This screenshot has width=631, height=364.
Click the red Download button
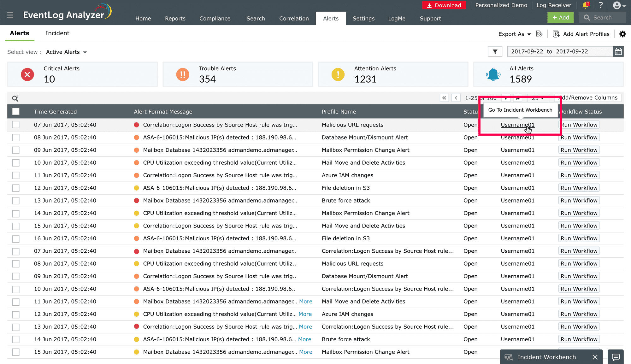click(x=444, y=5)
